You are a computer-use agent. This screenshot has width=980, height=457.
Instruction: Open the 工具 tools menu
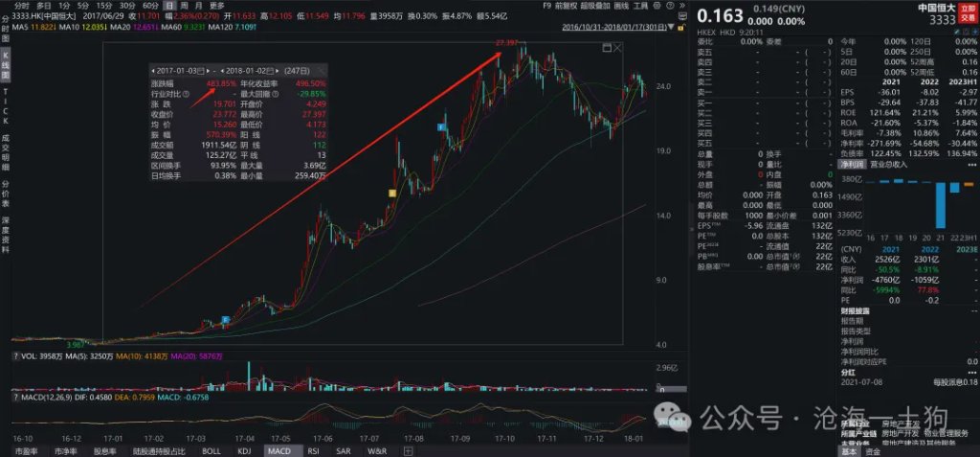tap(640, 5)
